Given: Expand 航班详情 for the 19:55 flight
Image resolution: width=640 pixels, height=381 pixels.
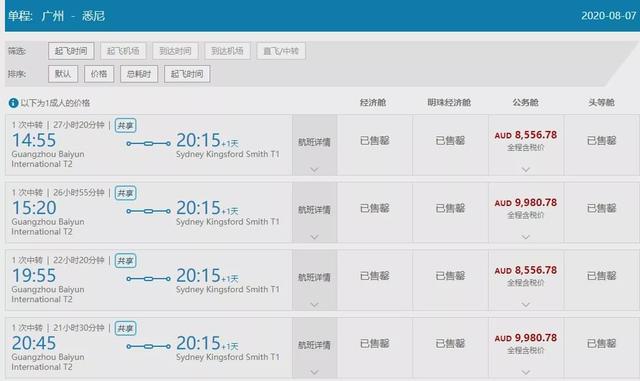Looking at the screenshot, I should point(314,280).
